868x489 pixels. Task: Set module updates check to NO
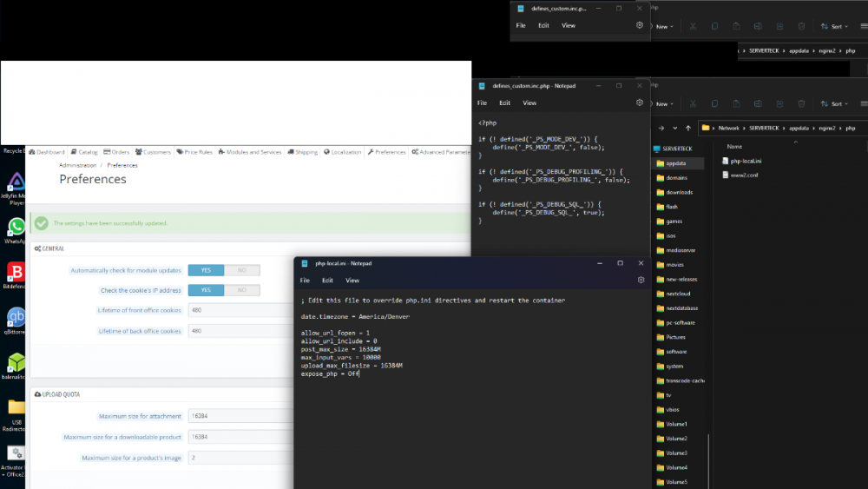point(242,270)
